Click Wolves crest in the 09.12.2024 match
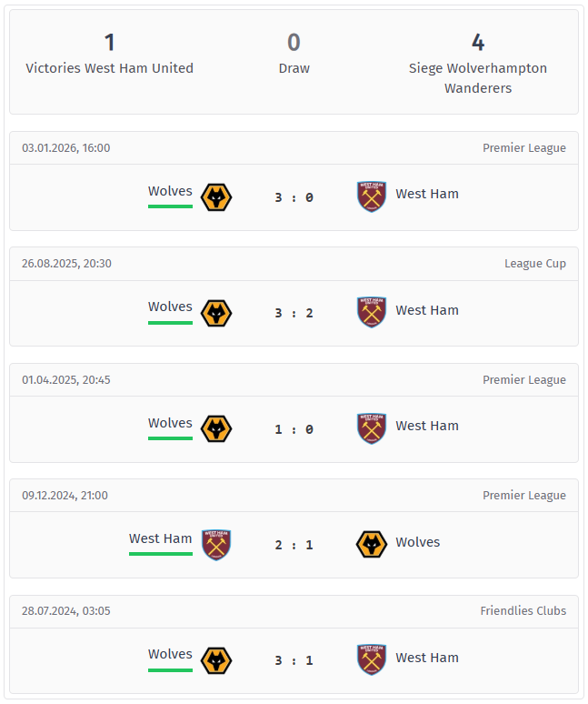 coord(372,545)
